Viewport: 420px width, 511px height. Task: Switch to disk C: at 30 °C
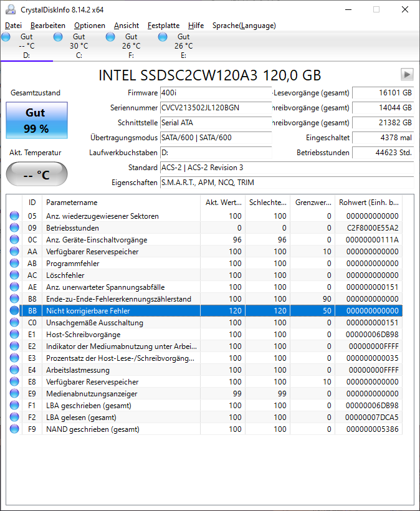pyautogui.click(x=79, y=46)
